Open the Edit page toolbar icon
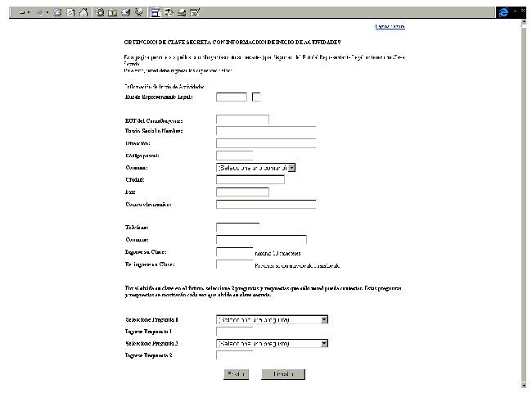This screenshot has height=393, width=532. [x=195, y=12]
